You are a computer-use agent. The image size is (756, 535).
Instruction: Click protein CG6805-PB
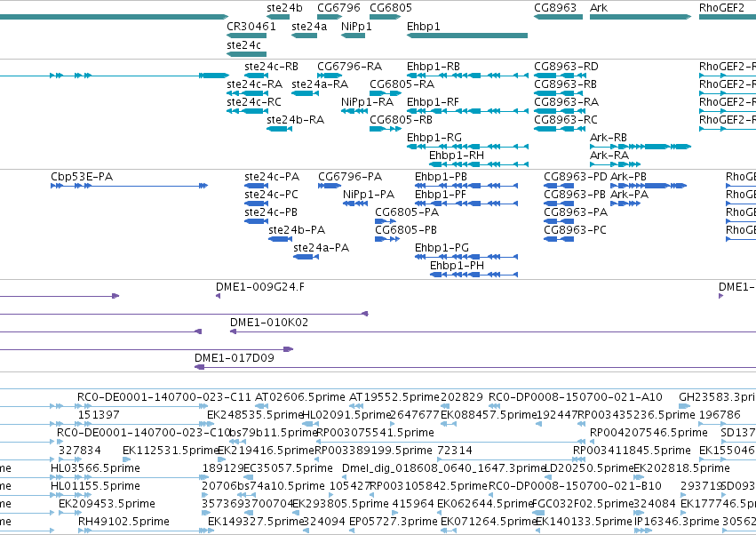tap(406, 230)
